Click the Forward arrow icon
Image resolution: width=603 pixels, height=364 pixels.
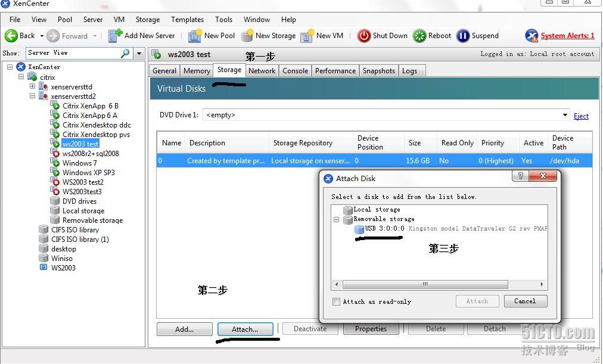click(53, 36)
